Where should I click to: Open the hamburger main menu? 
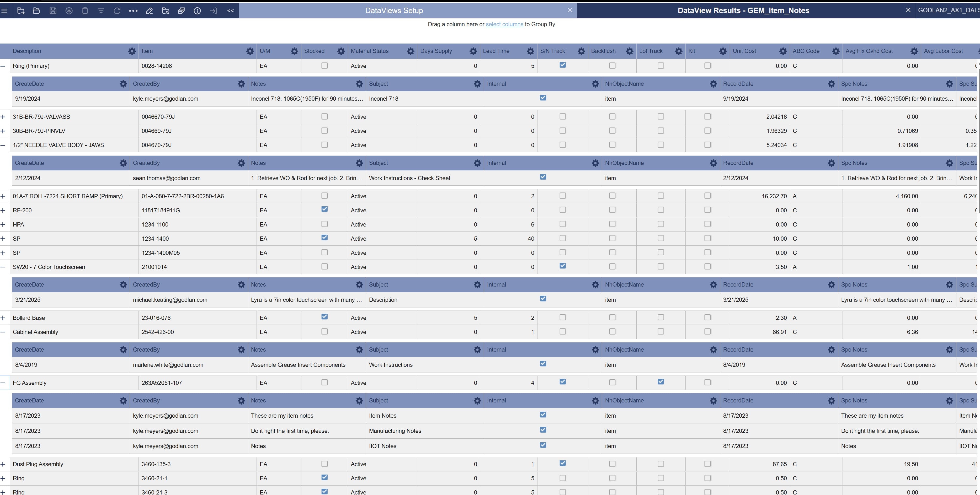pos(4,11)
